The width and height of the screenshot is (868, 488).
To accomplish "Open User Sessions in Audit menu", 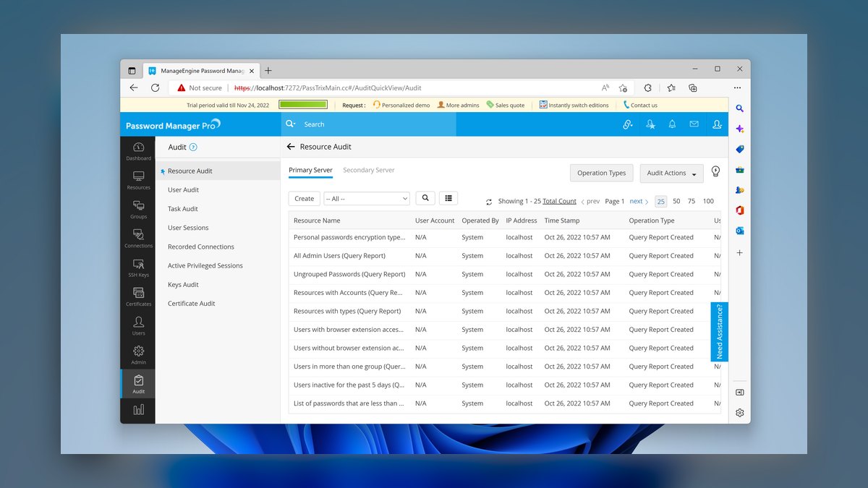I will [188, 228].
